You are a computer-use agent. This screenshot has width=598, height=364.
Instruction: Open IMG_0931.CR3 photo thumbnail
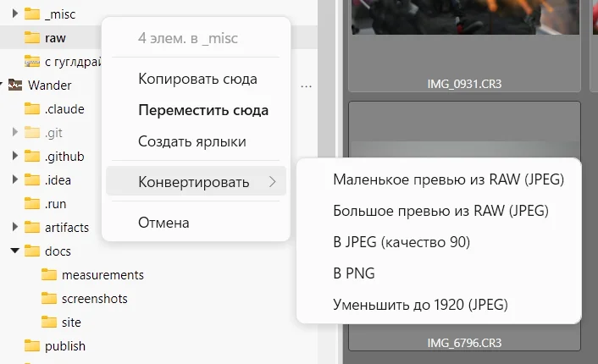464,17
